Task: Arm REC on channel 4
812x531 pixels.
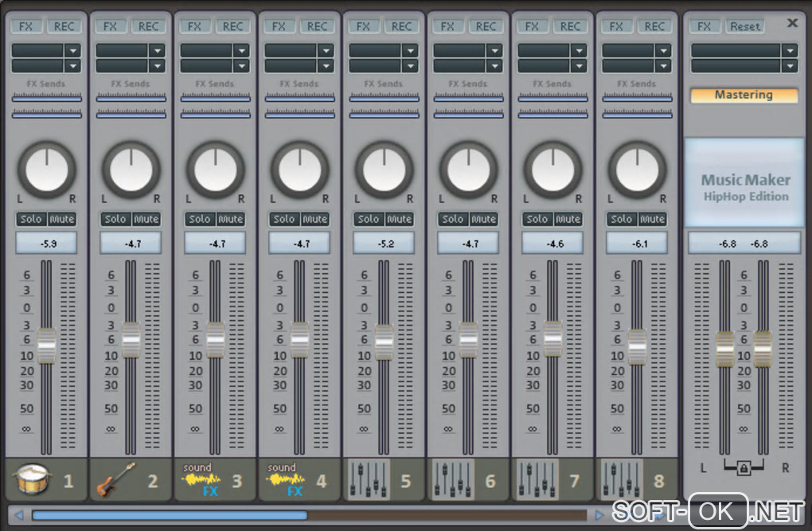Action: pos(318,26)
